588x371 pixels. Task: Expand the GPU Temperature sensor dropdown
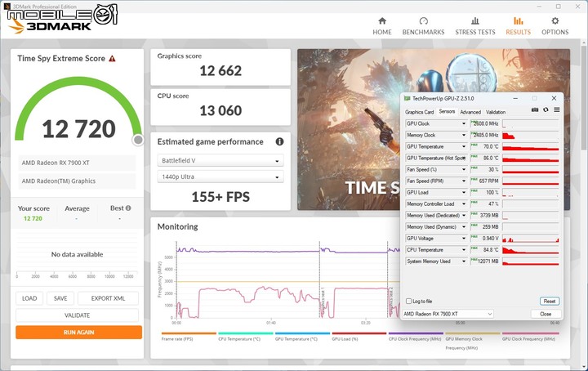(x=464, y=146)
